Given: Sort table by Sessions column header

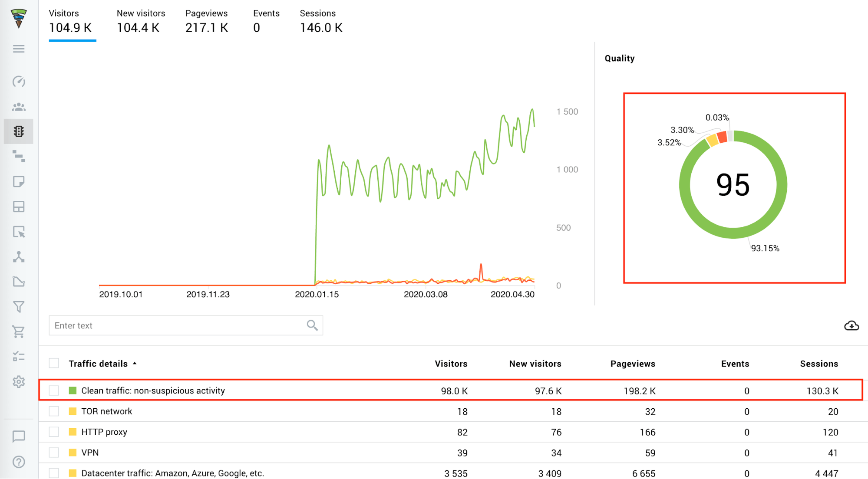Looking at the screenshot, I should [x=819, y=364].
